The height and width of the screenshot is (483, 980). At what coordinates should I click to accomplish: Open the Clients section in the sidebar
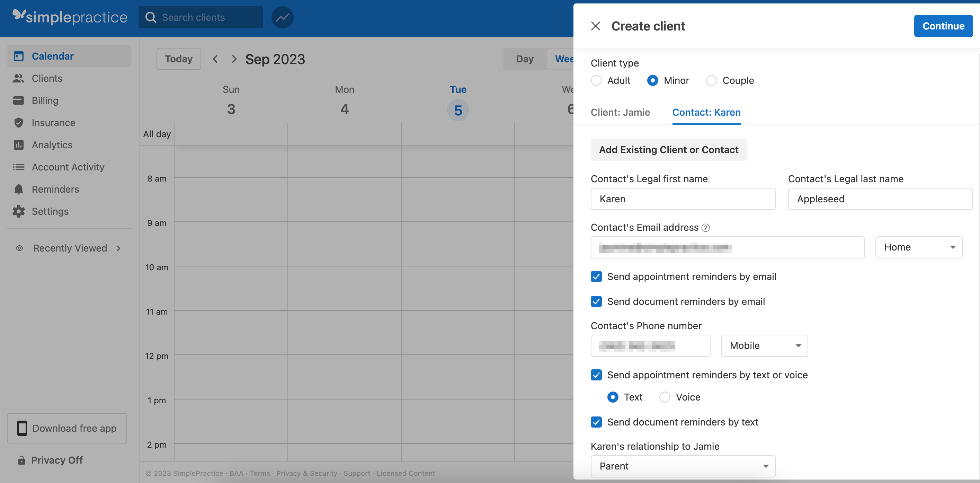click(47, 78)
